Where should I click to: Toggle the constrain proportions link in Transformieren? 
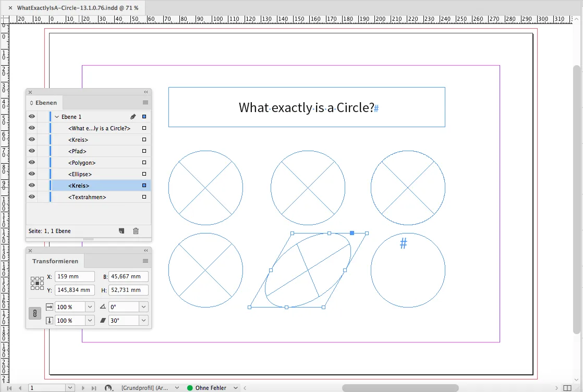click(x=35, y=313)
